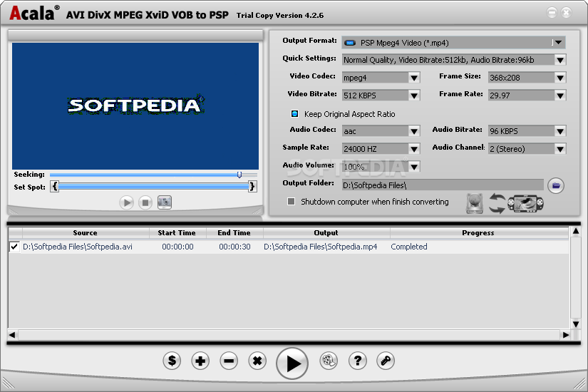Screen dimensions: 588x392
Task: Browse for the output folder
Action: (556, 185)
